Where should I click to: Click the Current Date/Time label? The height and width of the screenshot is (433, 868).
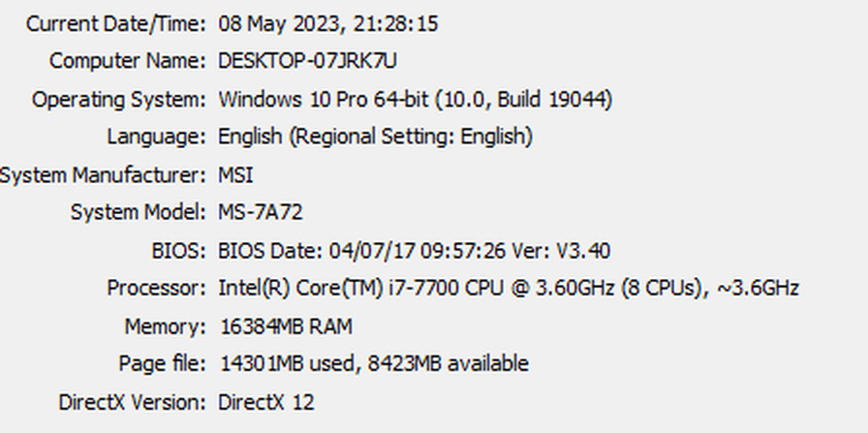tap(115, 24)
